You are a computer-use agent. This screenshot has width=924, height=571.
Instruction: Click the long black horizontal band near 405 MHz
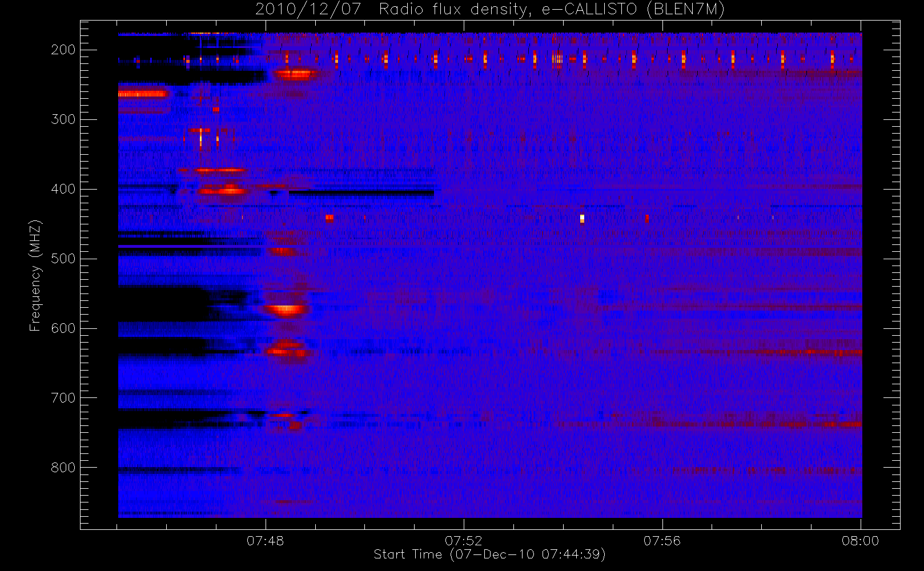point(361,193)
